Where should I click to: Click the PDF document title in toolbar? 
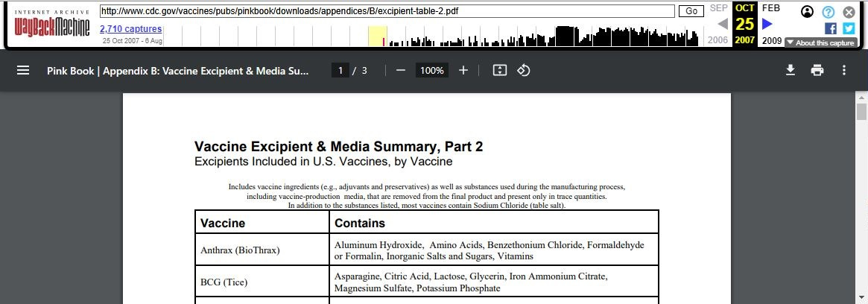tap(177, 71)
